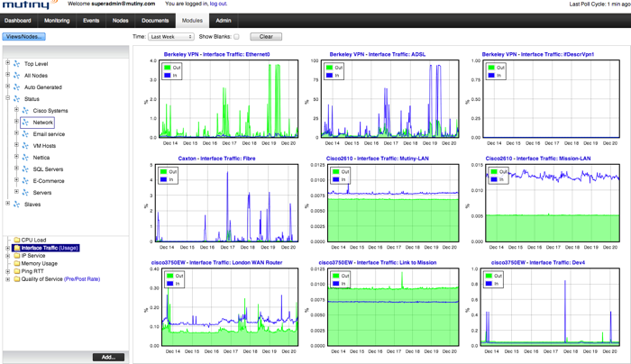The width and height of the screenshot is (631, 364).
Task: Expand the Top Level tree node
Action: click(7, 63)
